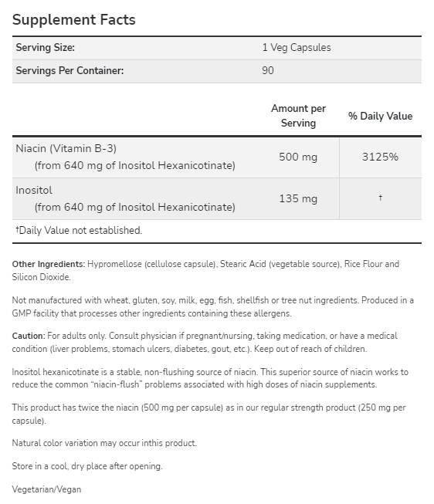Click the Natural color variation sentence
The image size is (434, 504).
click(x=104, y=443)
